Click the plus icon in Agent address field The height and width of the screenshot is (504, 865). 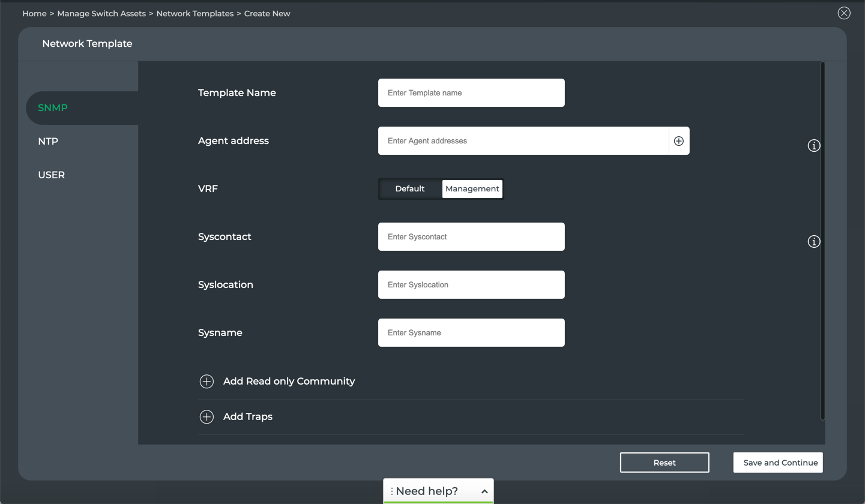click(x=678, y=141)
